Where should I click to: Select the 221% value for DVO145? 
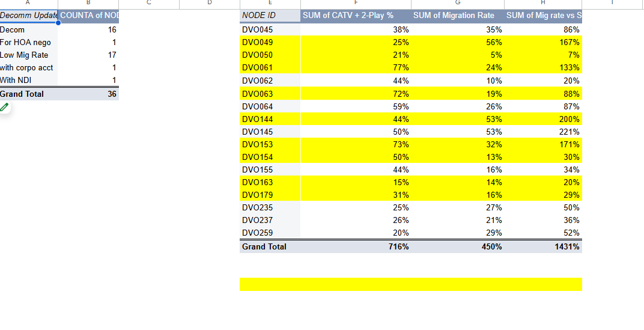point(543,132)
